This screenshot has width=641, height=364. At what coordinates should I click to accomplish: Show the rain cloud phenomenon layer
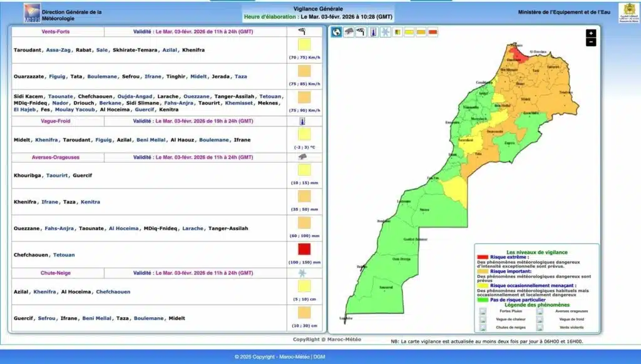[348, 33]
